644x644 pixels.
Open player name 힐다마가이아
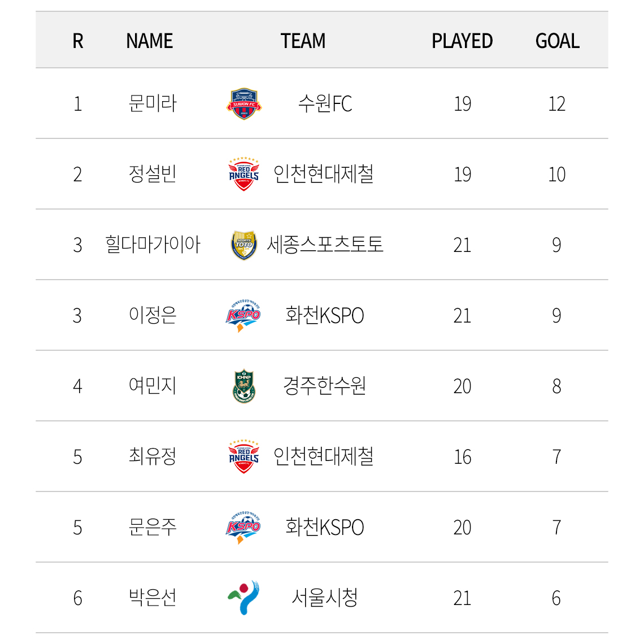153,245
